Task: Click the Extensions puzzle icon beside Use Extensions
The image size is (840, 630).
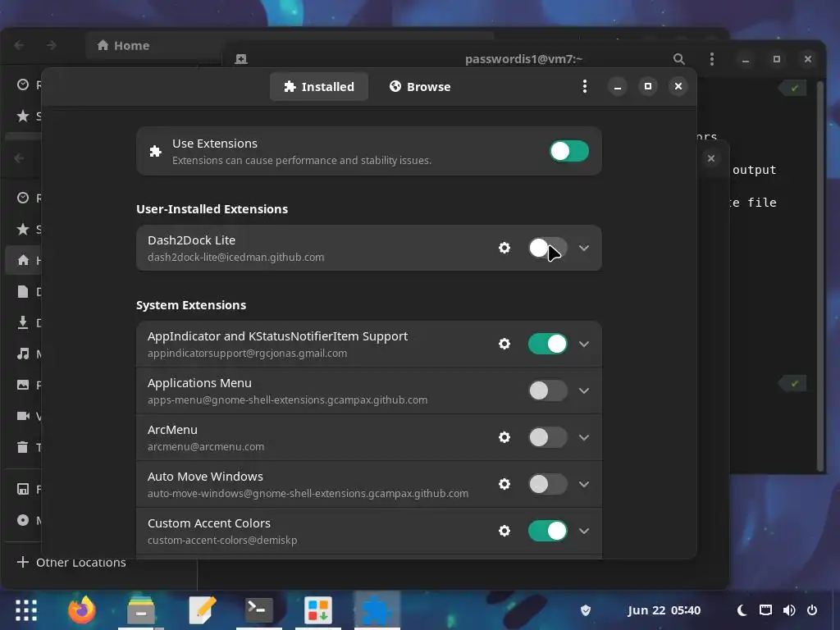Action: 155,151
